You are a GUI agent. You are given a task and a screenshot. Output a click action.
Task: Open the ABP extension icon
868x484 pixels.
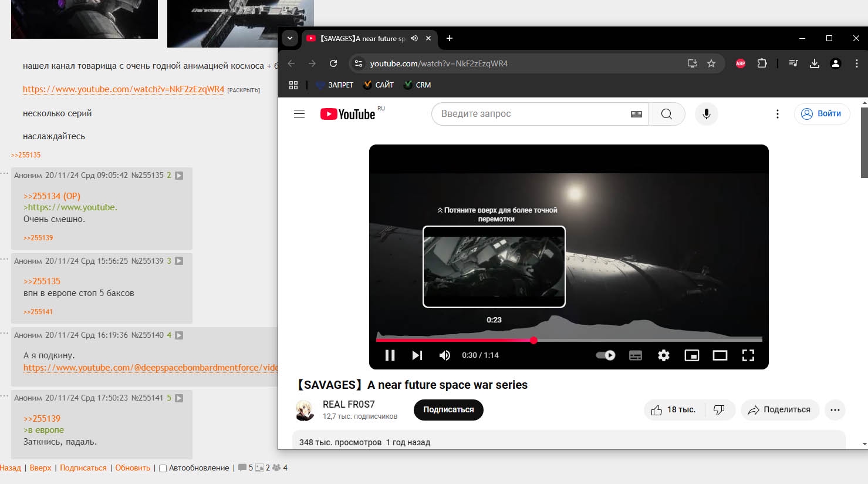tap(741, 63)
